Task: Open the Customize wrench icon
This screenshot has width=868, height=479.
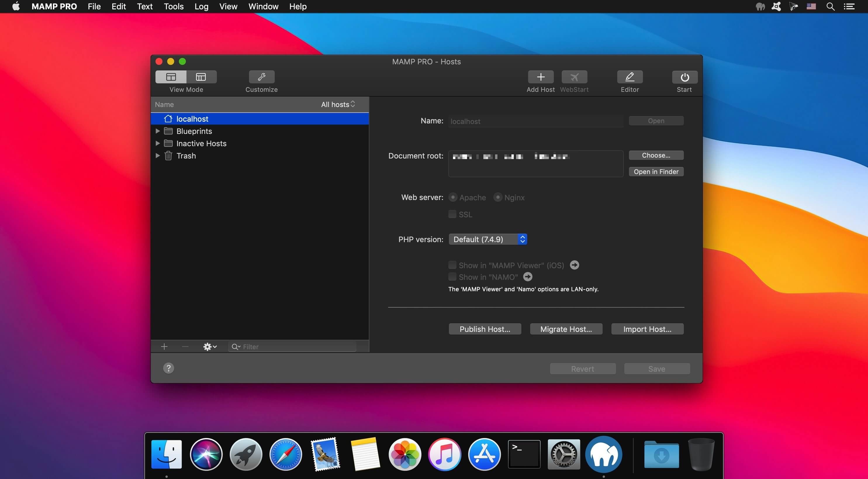Action: [262, 77]
